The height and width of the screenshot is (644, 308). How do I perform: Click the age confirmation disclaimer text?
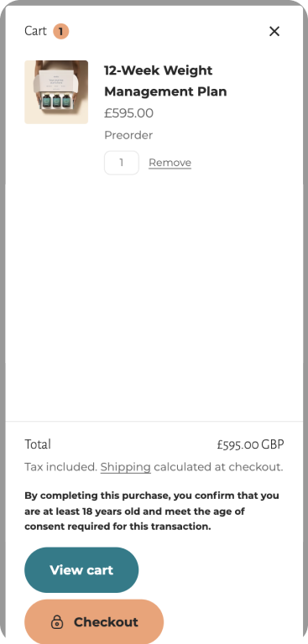[x=152, y=511]
